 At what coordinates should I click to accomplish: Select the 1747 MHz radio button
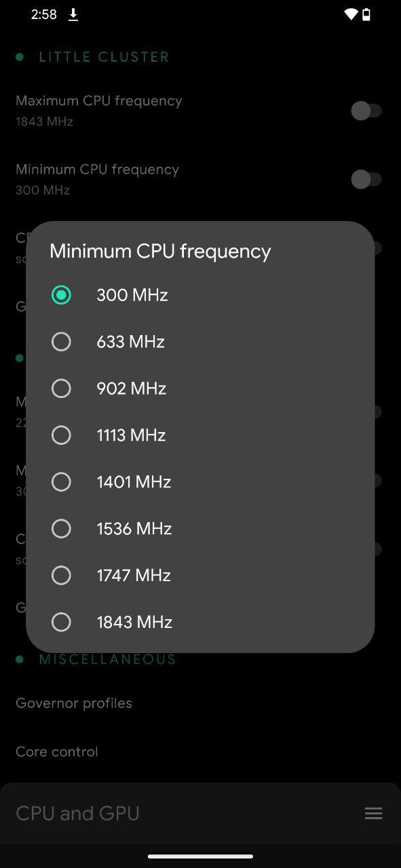pos(200,576)
